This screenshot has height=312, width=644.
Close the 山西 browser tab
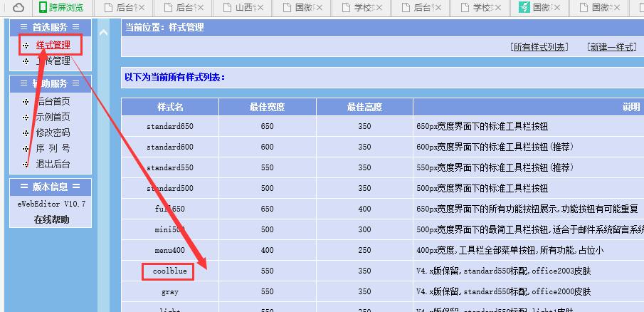[x=259, y=8]
